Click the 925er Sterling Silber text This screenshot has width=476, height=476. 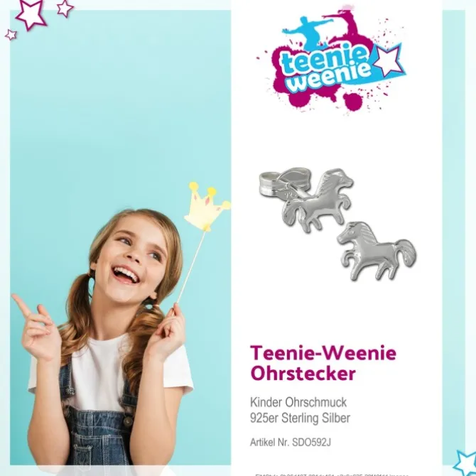pos(300,418)
